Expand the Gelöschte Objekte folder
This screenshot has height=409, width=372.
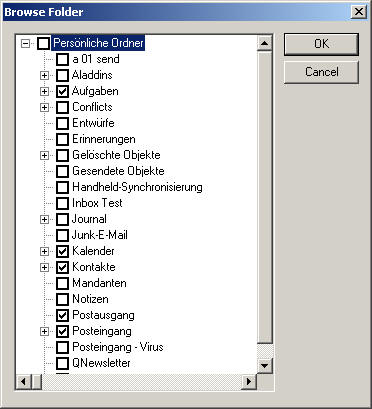click(44, 155)
